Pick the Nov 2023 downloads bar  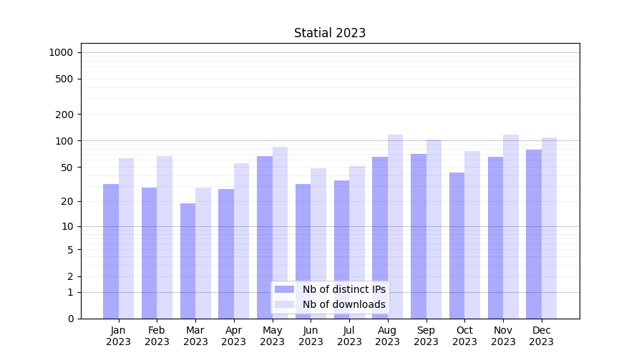[x=510, y=226]
